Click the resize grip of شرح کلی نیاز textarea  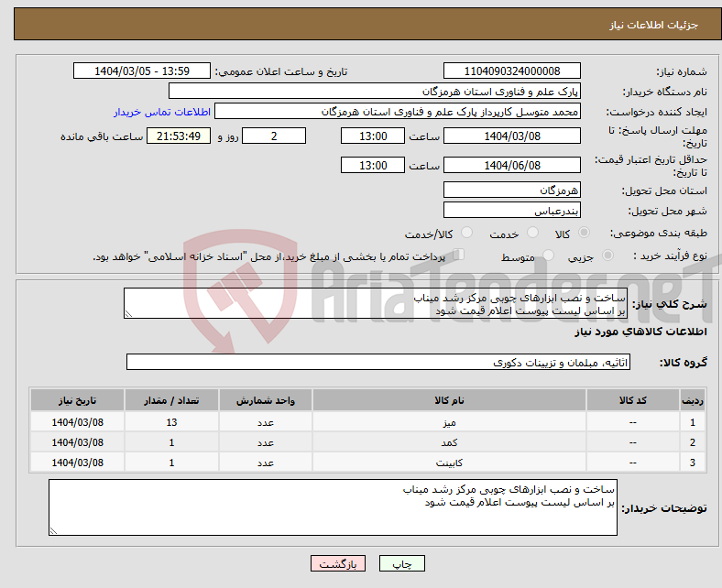(x=128, y=314)
